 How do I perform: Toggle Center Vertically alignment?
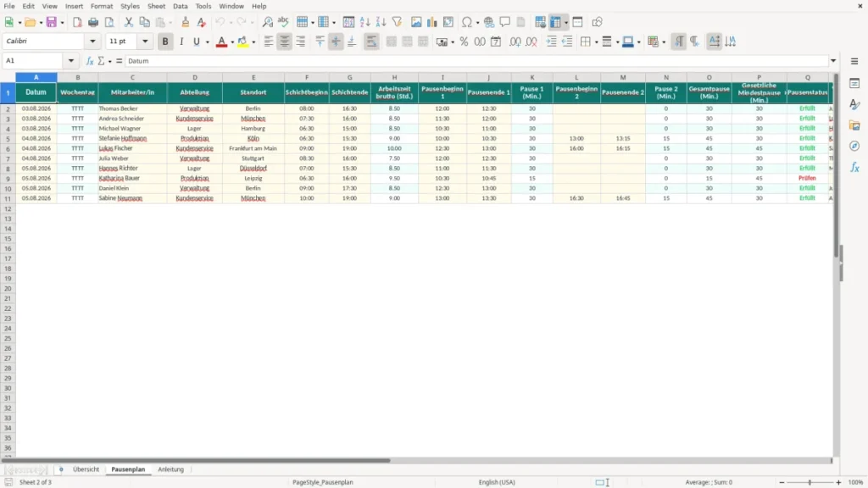pyautogui.click(x=336, y=42)
